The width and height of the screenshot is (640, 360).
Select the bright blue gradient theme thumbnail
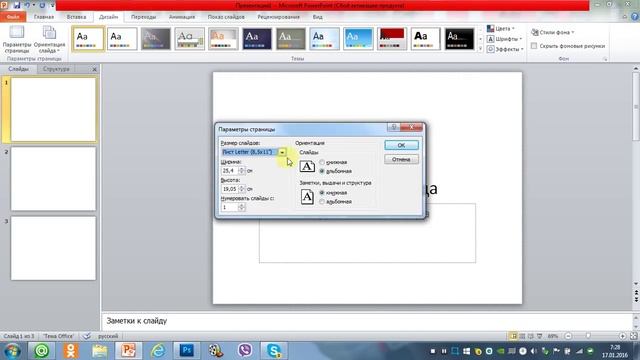pyautogui.click(x=358, y=39)
